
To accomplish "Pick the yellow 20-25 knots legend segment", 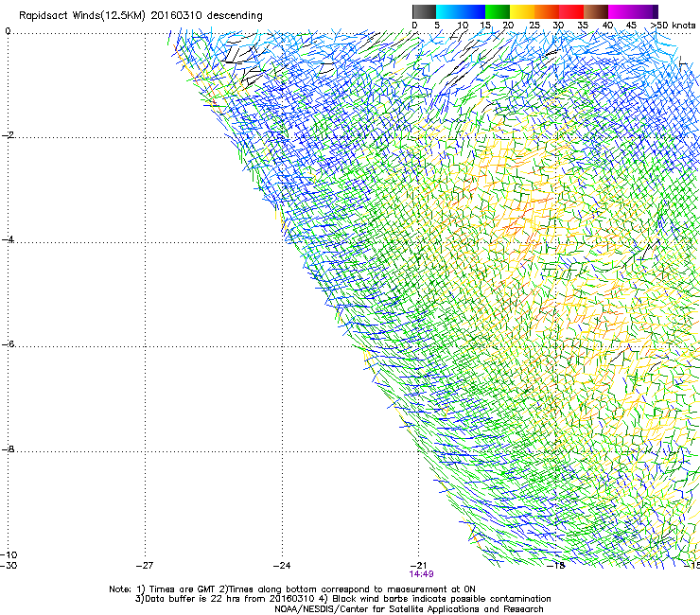I will click(x=522, y=11).
